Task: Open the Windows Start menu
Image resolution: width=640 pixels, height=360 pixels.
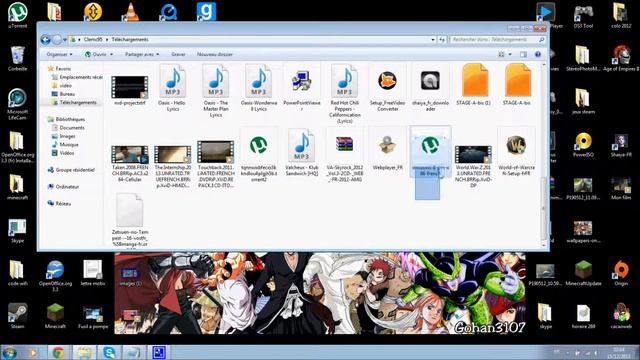Action: pyautogui.click(x=9, y=352)
